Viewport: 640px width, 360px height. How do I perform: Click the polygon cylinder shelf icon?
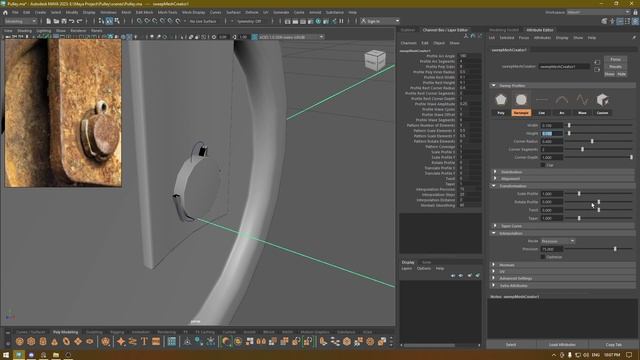tap(43, 341)
